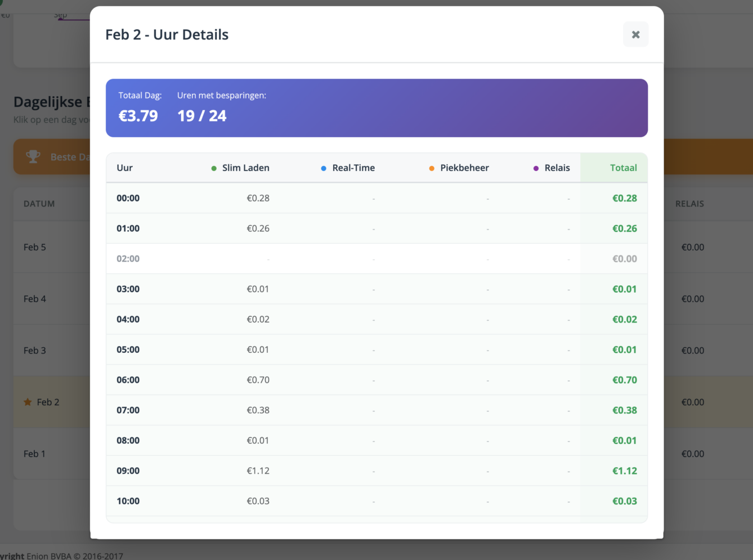Click the 19 / 24 savings hours value
The width and height of the screenshot is (753, 560).
coord(201,116)
